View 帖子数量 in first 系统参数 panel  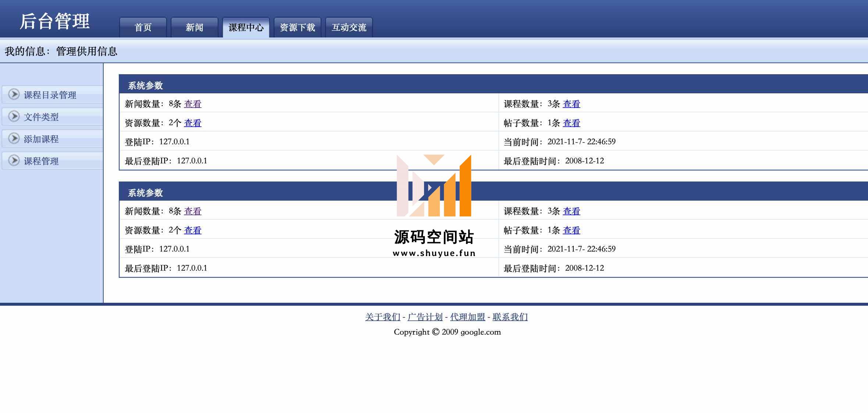coord(572,123)
